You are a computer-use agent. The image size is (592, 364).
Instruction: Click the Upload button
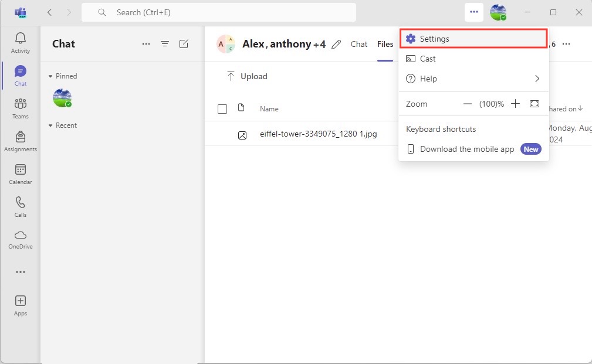point(247,76)
